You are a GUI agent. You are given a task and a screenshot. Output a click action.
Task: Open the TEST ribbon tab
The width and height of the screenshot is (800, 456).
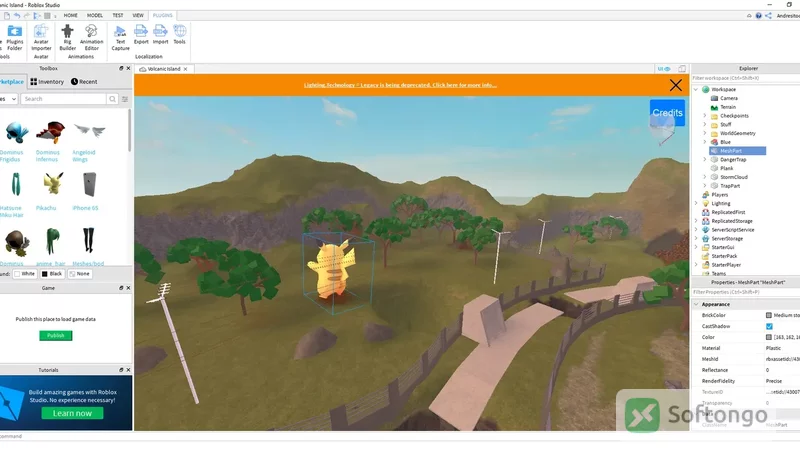coord(117,16)
